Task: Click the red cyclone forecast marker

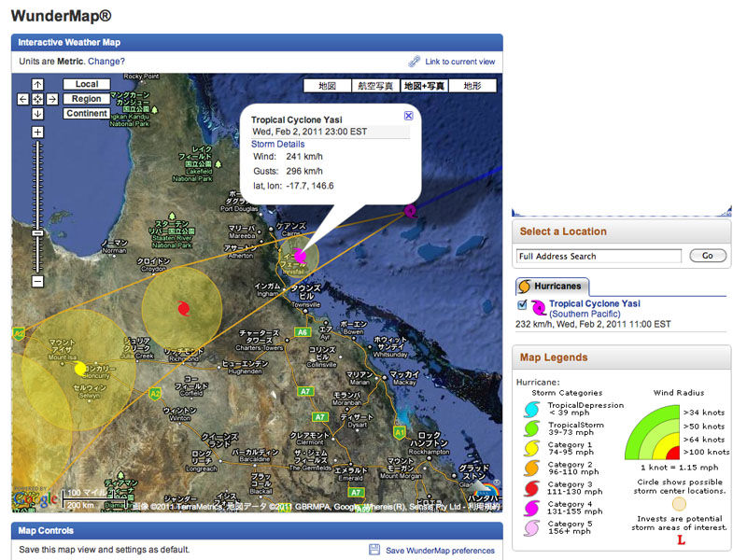Action: tap(183, 309)
